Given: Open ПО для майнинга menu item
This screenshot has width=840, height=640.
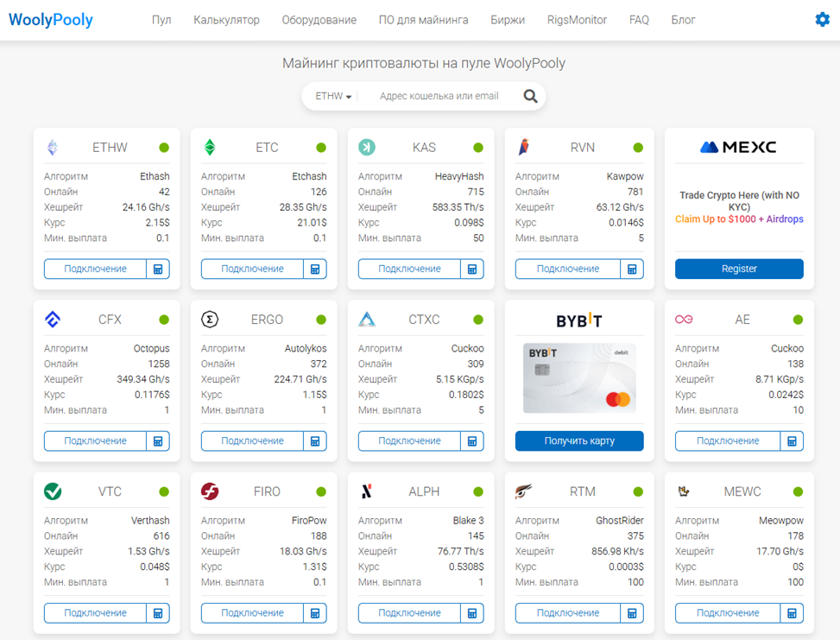Looking at the screenshot, I should tap(423, 20).
